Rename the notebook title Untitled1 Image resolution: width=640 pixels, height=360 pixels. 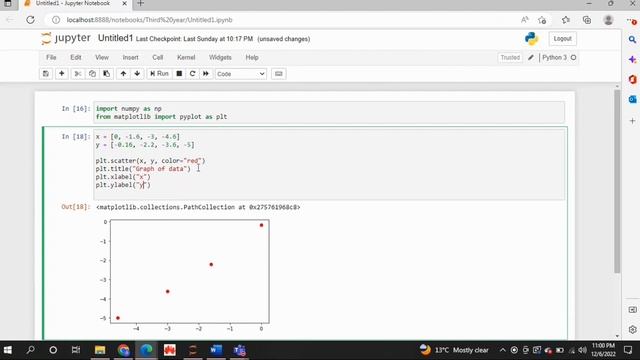(116, 38)
